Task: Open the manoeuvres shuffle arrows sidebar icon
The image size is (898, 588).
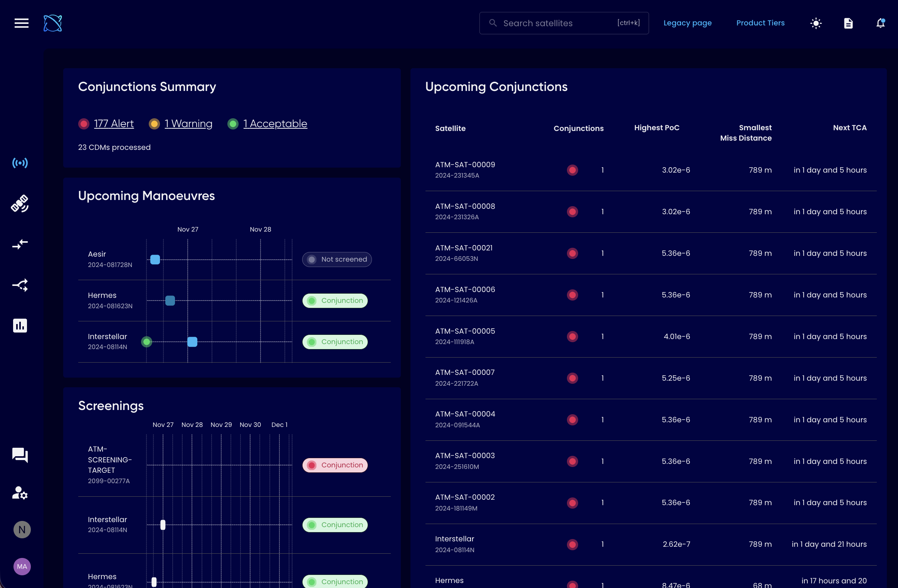Action: 20,285
